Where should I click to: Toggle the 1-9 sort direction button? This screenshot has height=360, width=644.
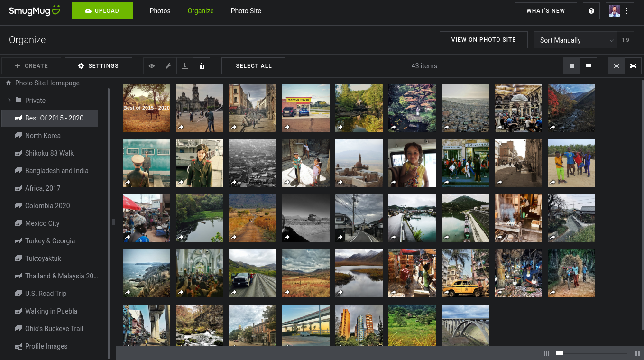pyautogui.click(x=626, y=40)
